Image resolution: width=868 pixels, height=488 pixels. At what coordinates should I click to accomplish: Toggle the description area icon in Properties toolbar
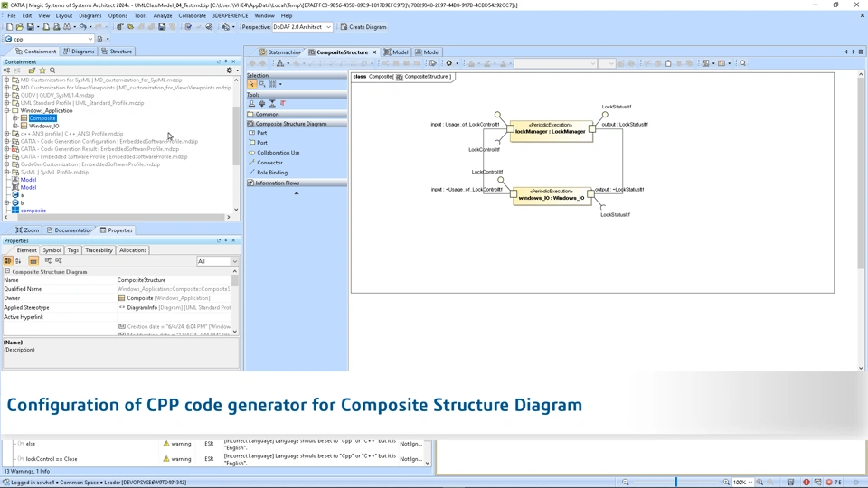click(x=33, y=261)
